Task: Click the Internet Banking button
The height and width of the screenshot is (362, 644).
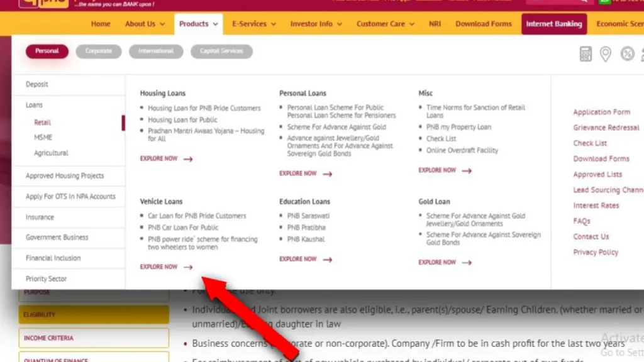Action: pos(554,24)
